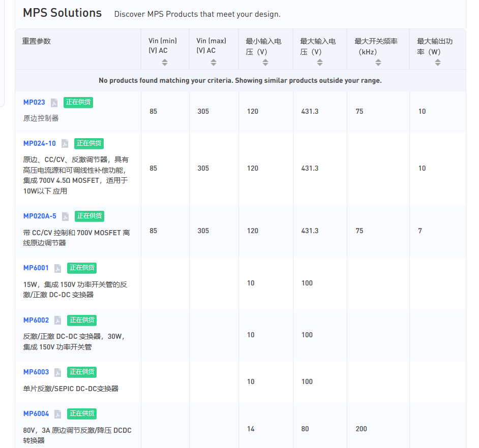Select MP6004 max switching frequency value 200

361,429
